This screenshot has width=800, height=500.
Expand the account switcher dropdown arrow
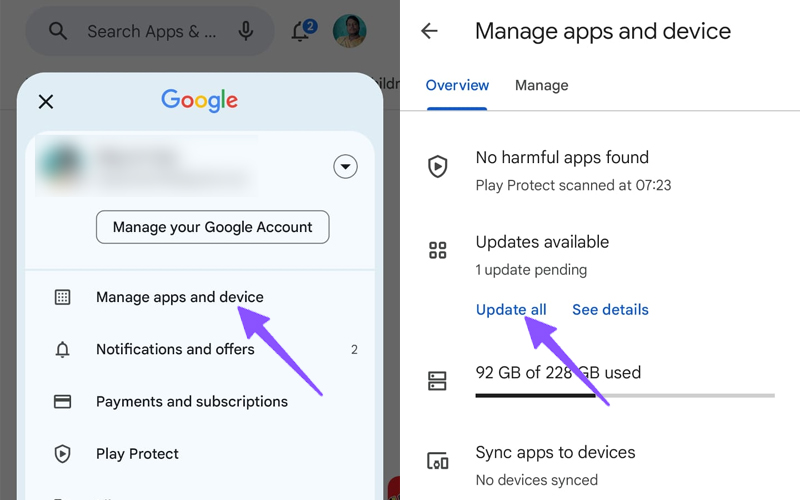345,166
